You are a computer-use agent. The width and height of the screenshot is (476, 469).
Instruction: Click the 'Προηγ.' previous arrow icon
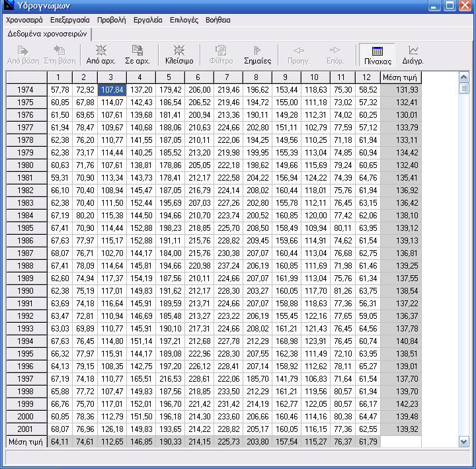(299, 55)
